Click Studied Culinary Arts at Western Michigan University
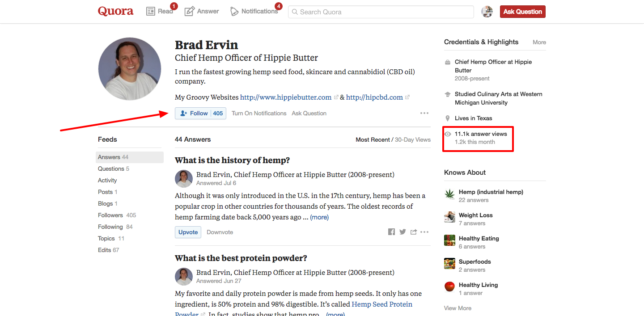The height and width of the screenshot is (316, 644). click(498, 98)
